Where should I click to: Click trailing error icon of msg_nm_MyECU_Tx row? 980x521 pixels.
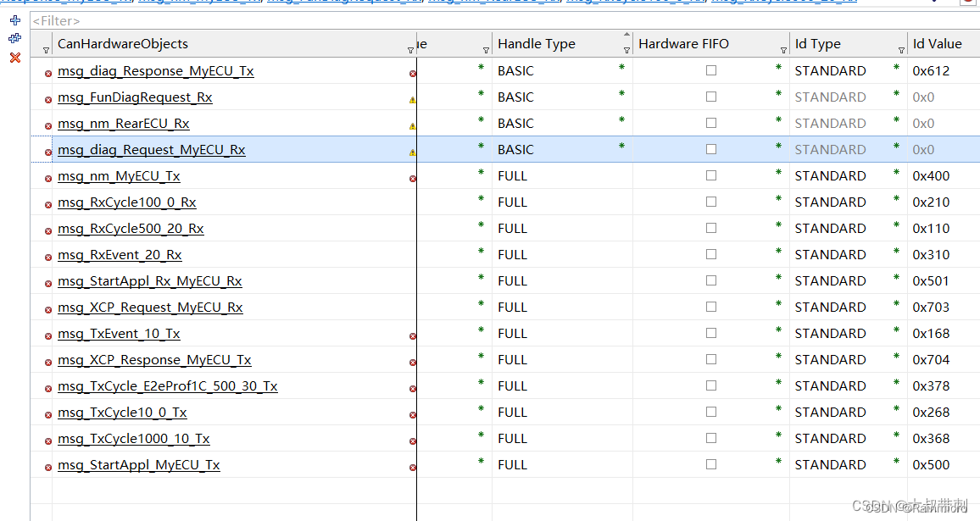[x=413, y=179]
